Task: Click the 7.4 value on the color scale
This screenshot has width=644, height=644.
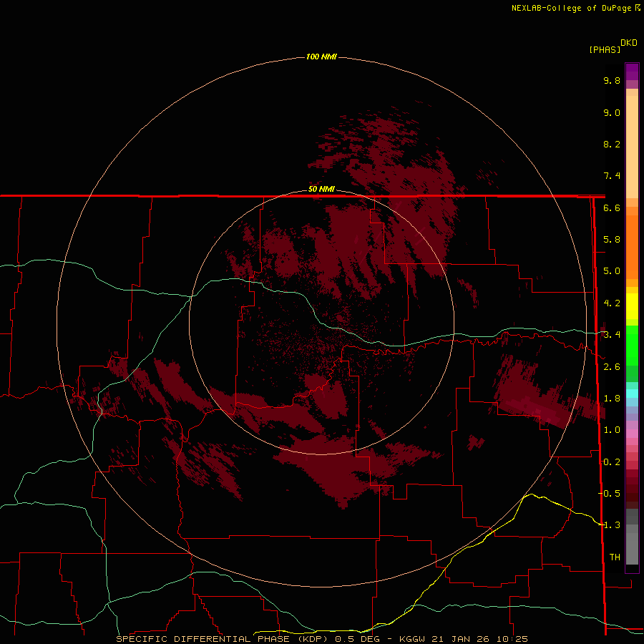Action: point(612,176)
